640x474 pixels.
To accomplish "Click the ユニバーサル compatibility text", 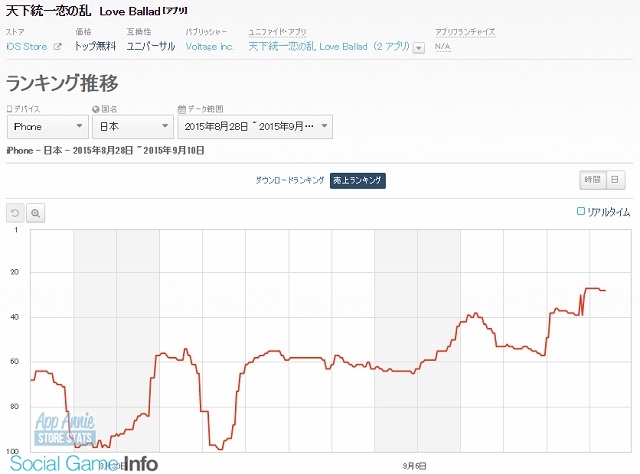I will pos(151,46).
